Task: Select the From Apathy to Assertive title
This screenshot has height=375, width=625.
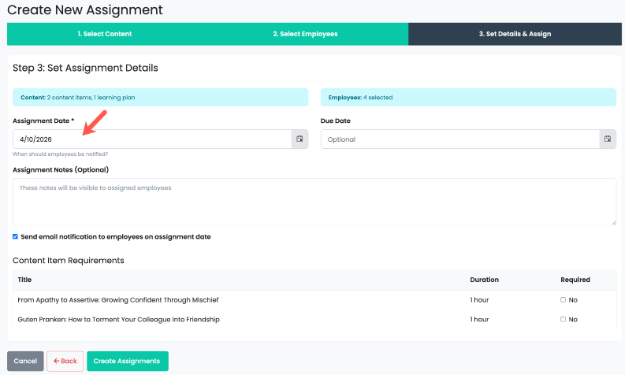Action: (118, 300)
